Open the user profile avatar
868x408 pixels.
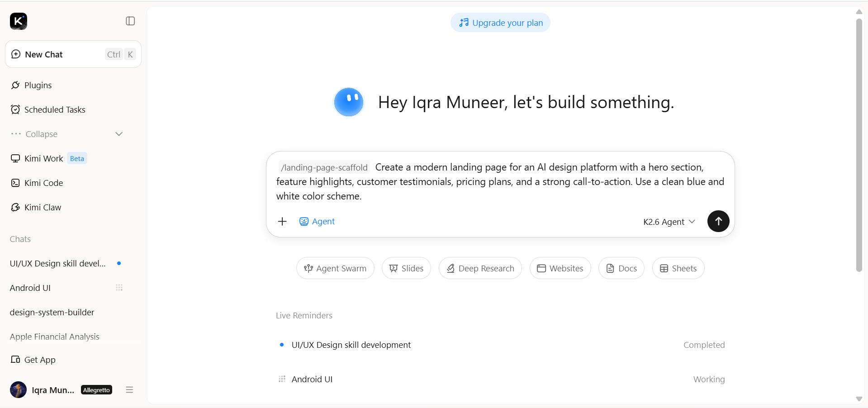[x=18, y=390]
